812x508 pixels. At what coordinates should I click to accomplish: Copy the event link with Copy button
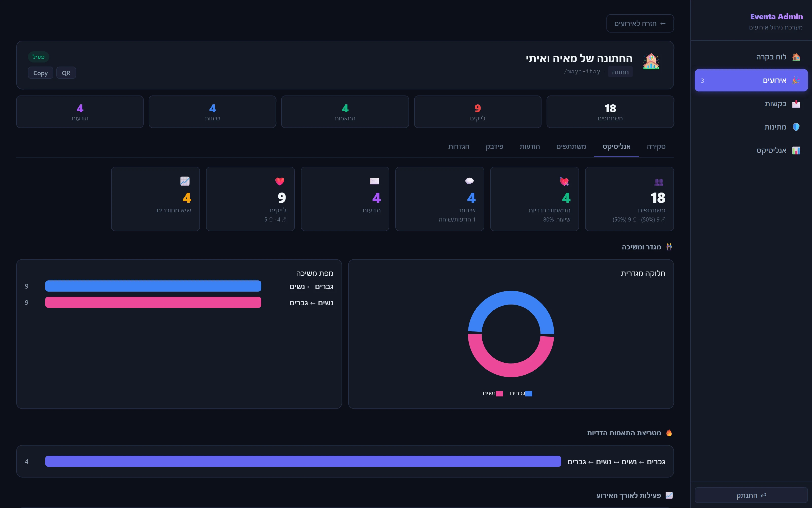41,73
